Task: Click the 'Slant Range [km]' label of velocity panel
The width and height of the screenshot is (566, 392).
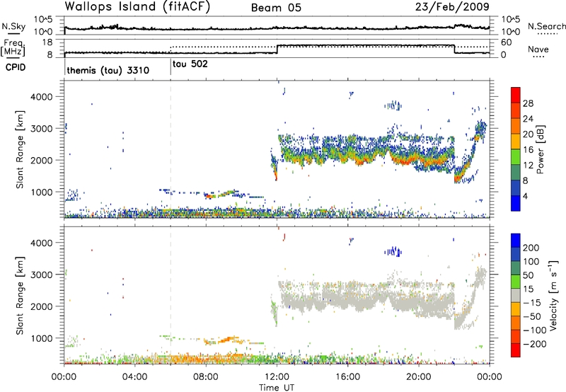Action: [x=20, y=295]
